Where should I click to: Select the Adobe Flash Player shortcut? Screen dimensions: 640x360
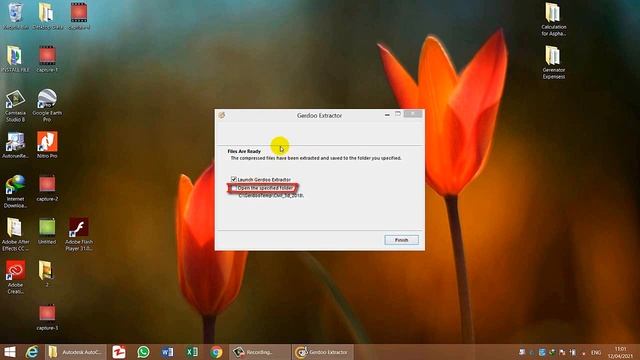click(x=79, y=234)
